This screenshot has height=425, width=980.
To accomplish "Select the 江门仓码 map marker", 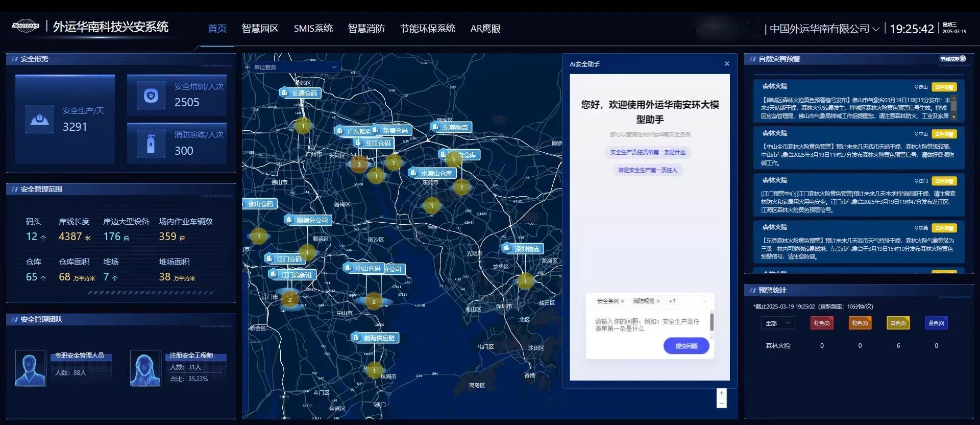I will tap(285, 259).
